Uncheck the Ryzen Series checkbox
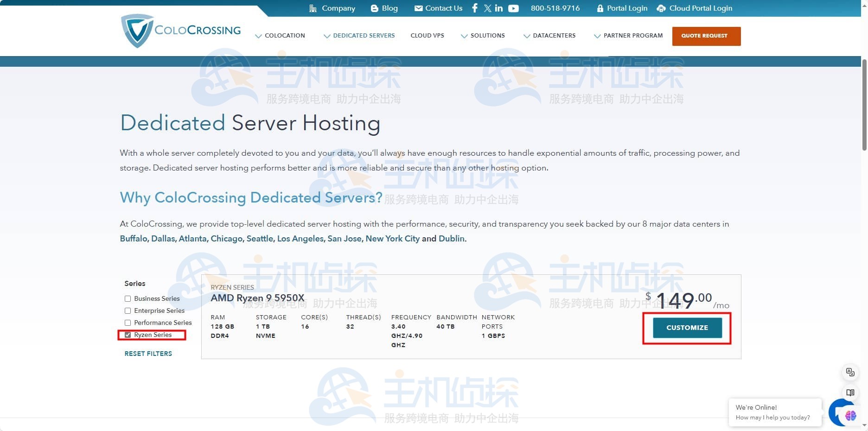 tap(128, 335)
